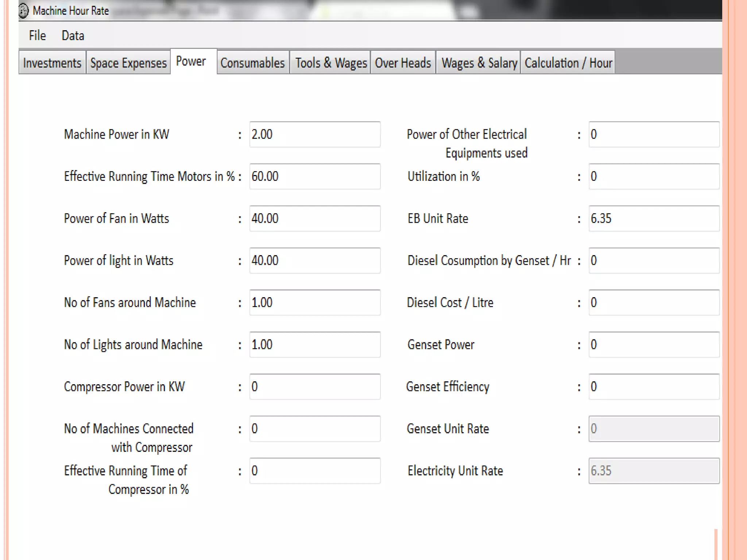Click the Compressor Power in KW field
This screenshot has width=747, height=560.
(314, 386)
